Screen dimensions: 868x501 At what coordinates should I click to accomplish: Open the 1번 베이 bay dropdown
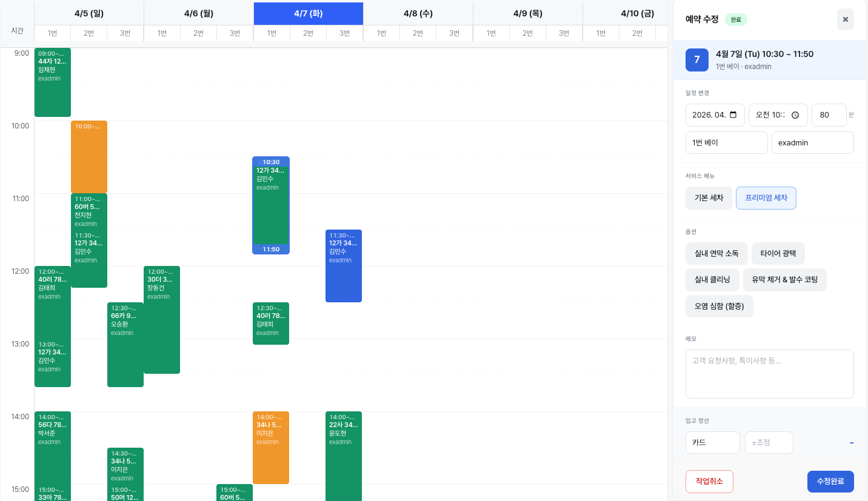click(726, 143)
